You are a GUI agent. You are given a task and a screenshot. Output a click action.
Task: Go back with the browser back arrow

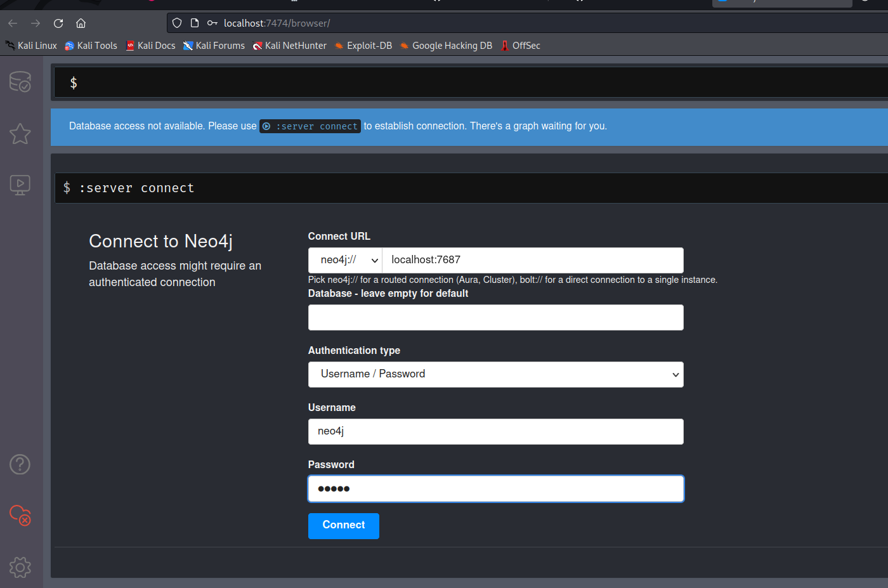coord(13,23)
